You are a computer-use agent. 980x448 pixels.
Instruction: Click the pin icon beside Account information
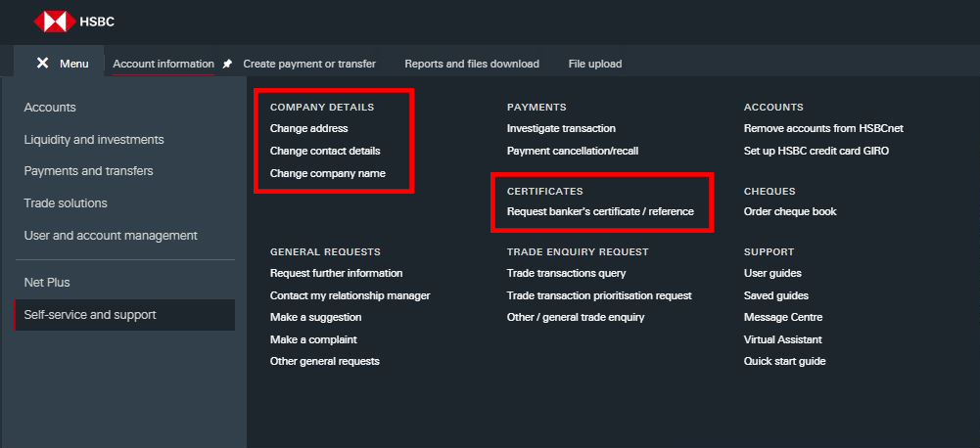pos(227,64)
